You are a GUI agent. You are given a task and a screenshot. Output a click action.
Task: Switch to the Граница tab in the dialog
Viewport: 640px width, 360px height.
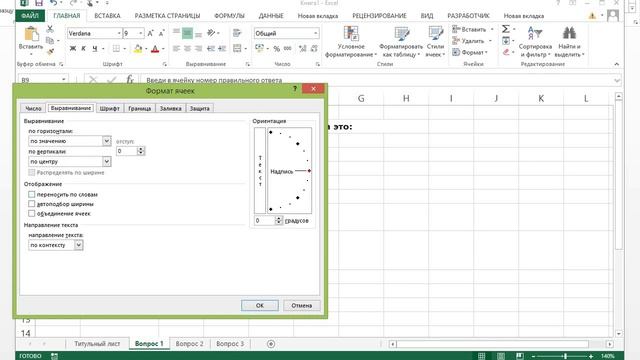[140, 109]
